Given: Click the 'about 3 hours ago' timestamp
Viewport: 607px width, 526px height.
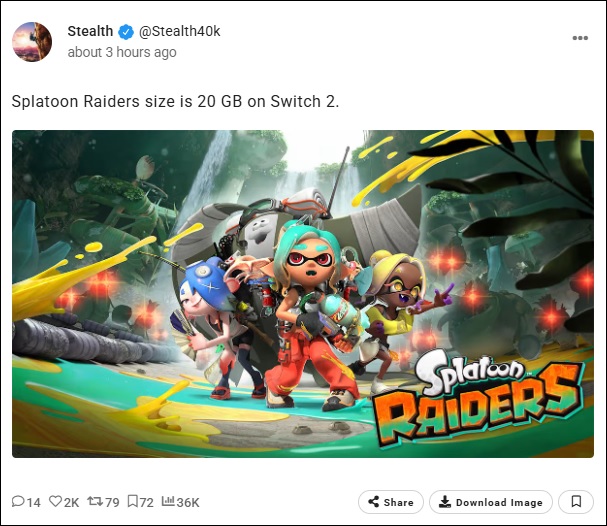Looking at the screenshot, I should 122,52.
